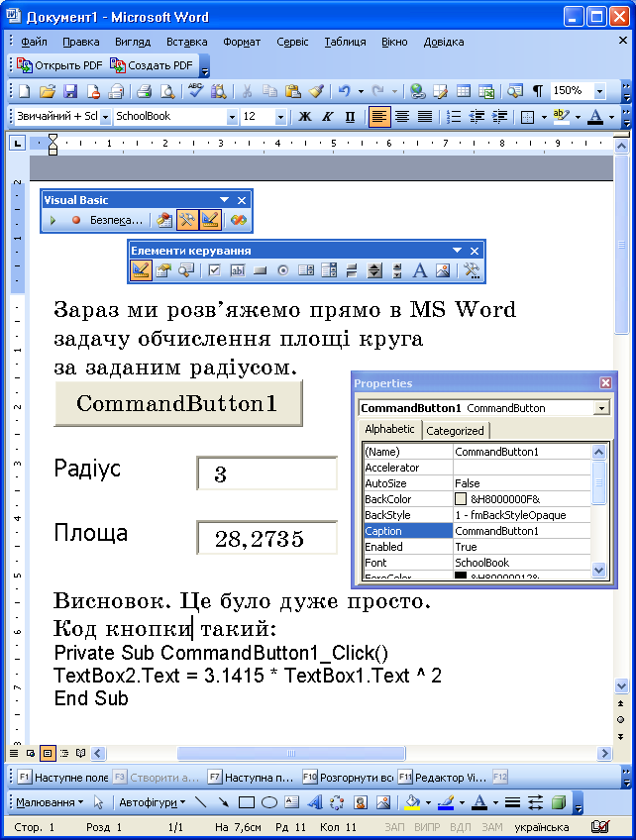This screenshot has width=636, height=840.
Task: Run the ABC spelling check
Action: click(x=195, y=90)
